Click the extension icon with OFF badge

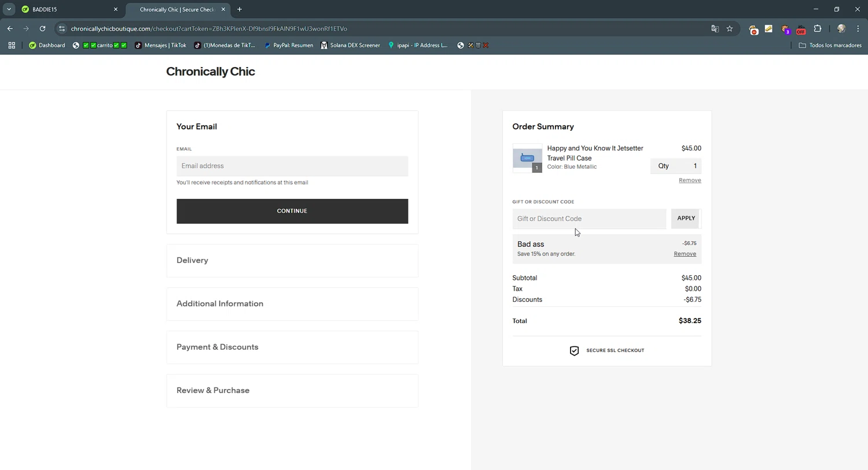point(801,29)
